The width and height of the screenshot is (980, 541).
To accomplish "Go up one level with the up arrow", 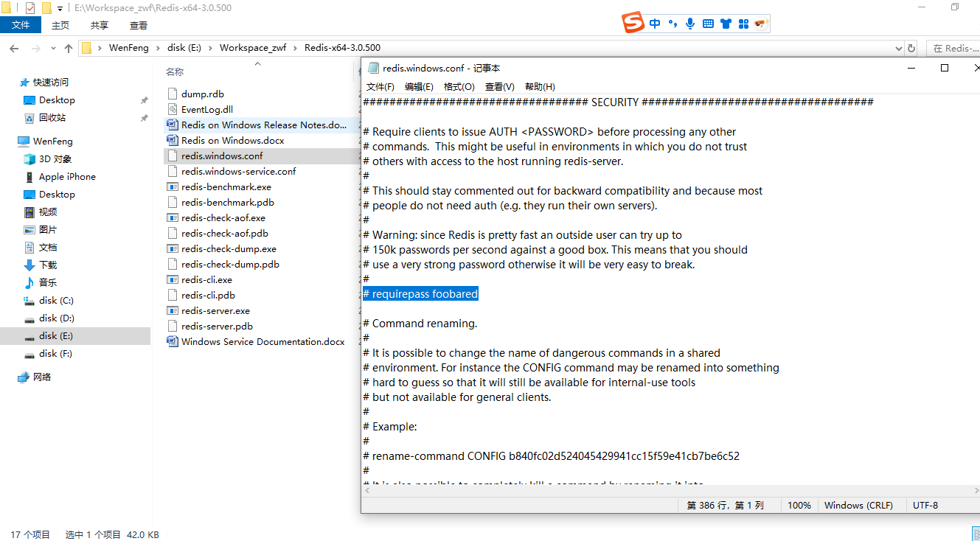I will (69, 48).
